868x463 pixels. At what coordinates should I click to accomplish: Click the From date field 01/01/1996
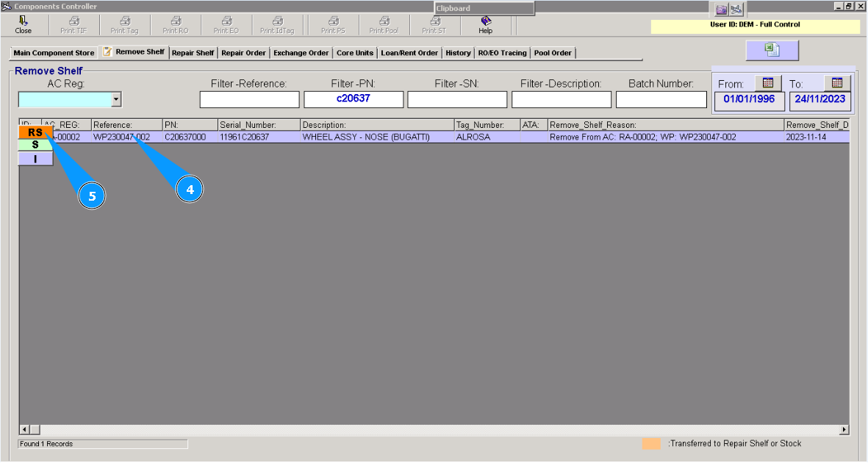point(749,101)
